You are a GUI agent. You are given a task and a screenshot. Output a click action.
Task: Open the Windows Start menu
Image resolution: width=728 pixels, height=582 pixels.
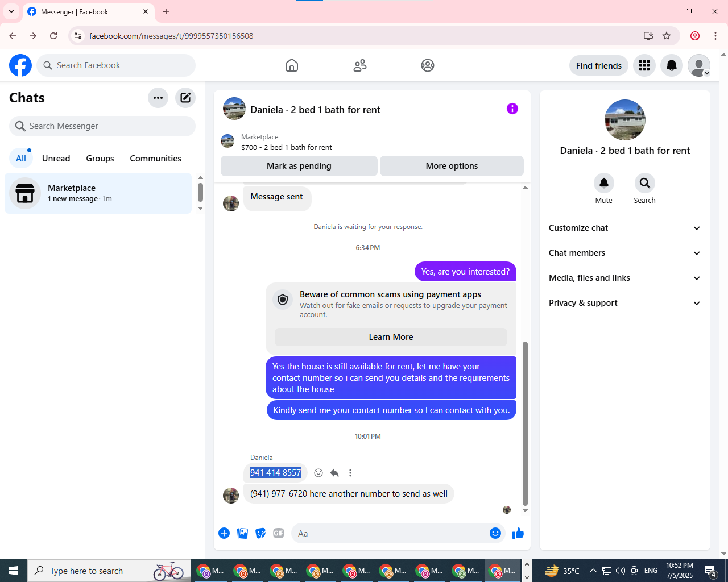(14, 571)
